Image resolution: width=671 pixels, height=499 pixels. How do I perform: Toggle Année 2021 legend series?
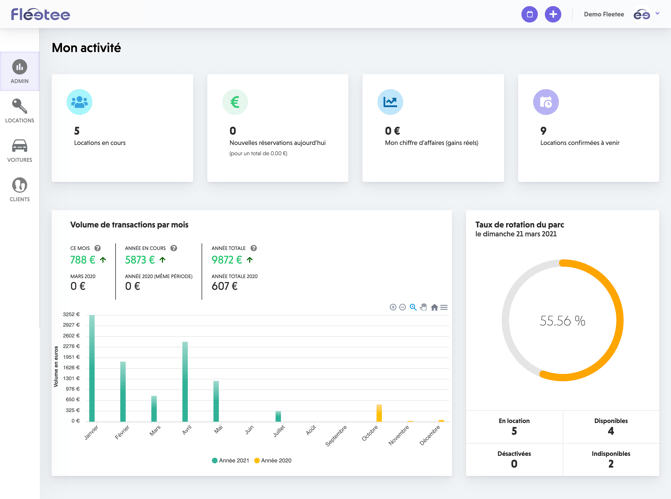pos(231,460)
